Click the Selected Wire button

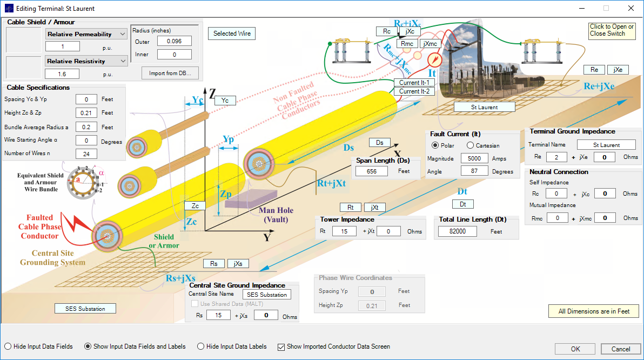(232, 34)
